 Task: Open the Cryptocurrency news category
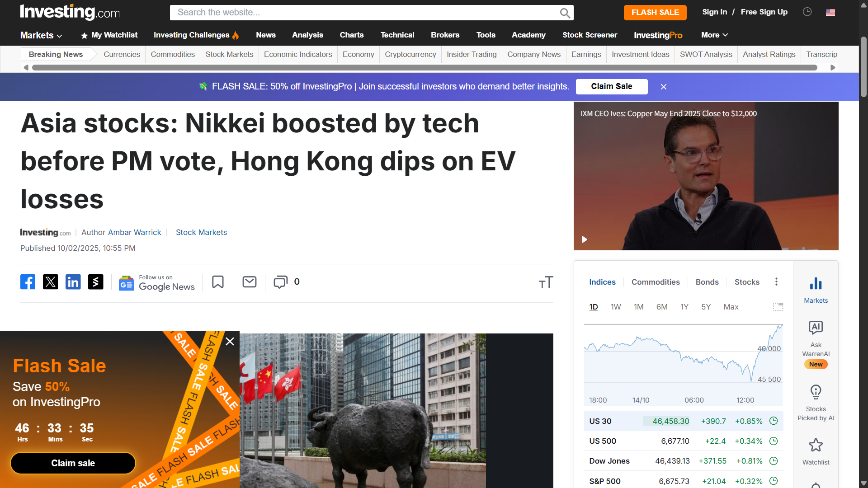tap(410, 54)
